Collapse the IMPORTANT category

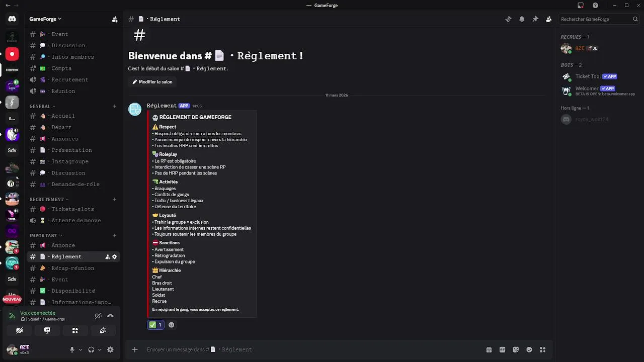coord(46,236)
